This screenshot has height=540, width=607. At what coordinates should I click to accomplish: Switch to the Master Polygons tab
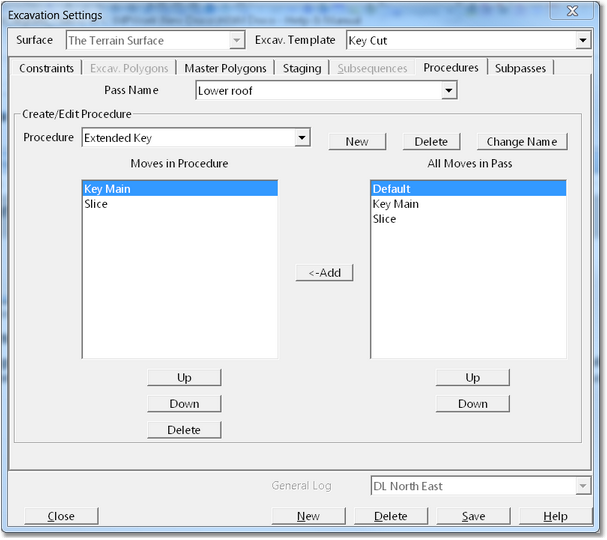coord(225,68)
